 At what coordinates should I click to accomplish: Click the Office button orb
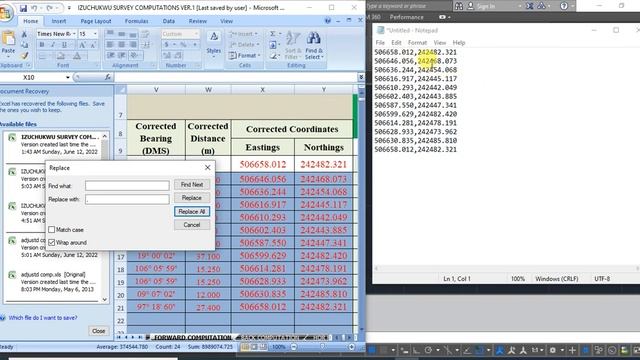click(x=6, y=12)
